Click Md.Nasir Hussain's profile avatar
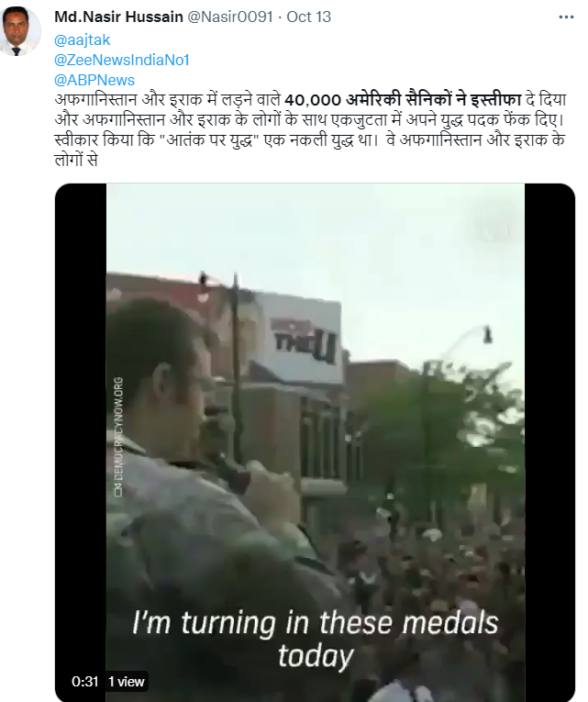Screen dimensions: 588x702 click(19, 31)
